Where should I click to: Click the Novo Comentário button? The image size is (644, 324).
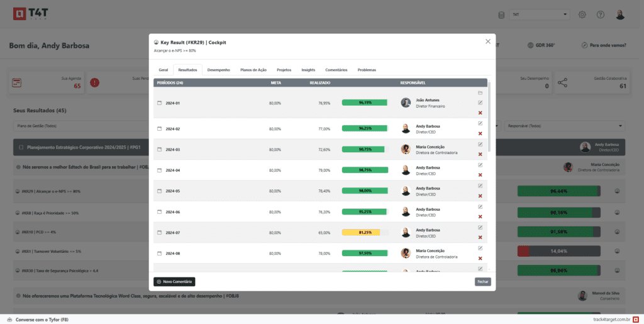(x=174, y=281)
